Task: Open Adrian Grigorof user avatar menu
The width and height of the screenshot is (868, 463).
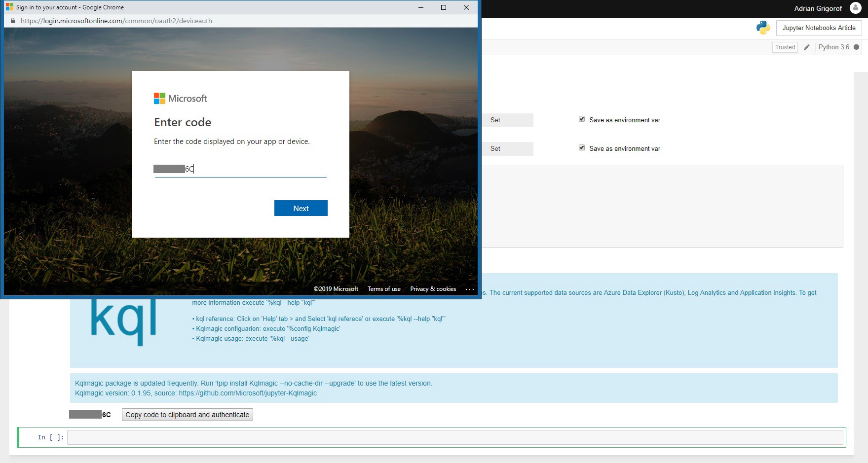Action: click(856, 8)
